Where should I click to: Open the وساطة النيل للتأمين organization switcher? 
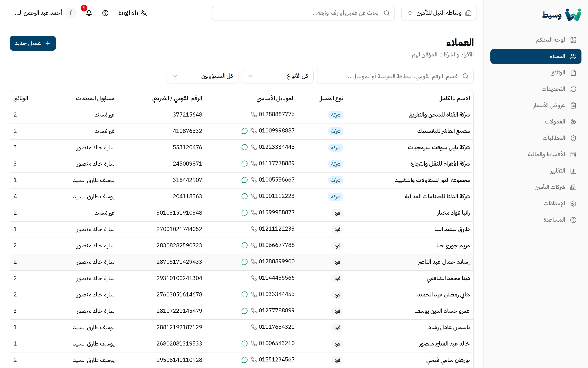pyautogui.click(x=439, y=13)
